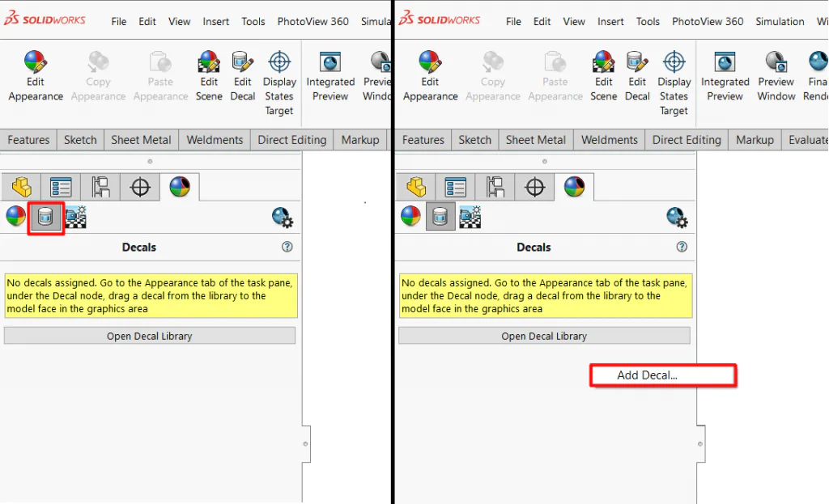The height and width of the screenshot is (504, 829).
Task: Click View Scene checkerboard icon in right screenshot
Action: [x=470, y=217]
